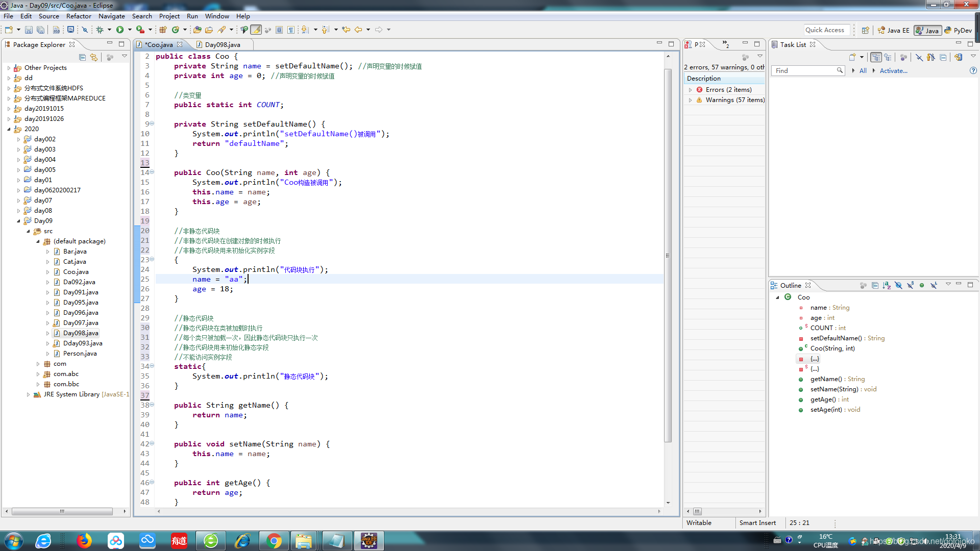Click the Back navigation arrow icon
Viewport: 980px width, 551px height.
[358, 30]
